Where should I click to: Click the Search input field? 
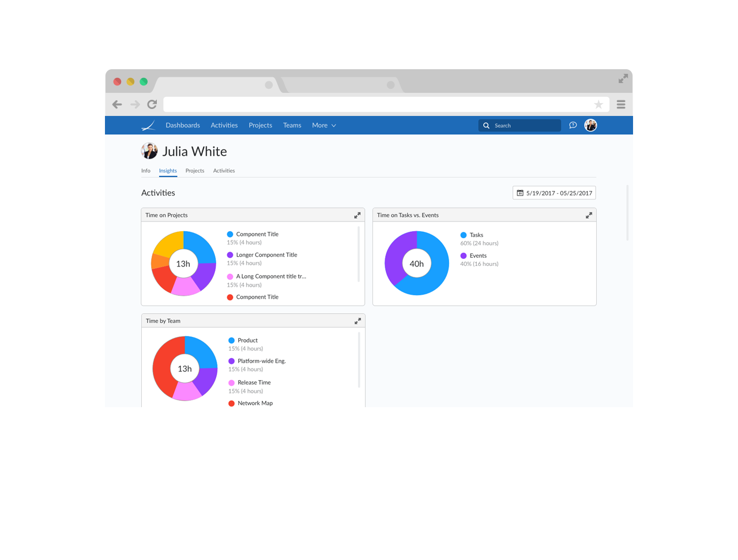(519, 125)
